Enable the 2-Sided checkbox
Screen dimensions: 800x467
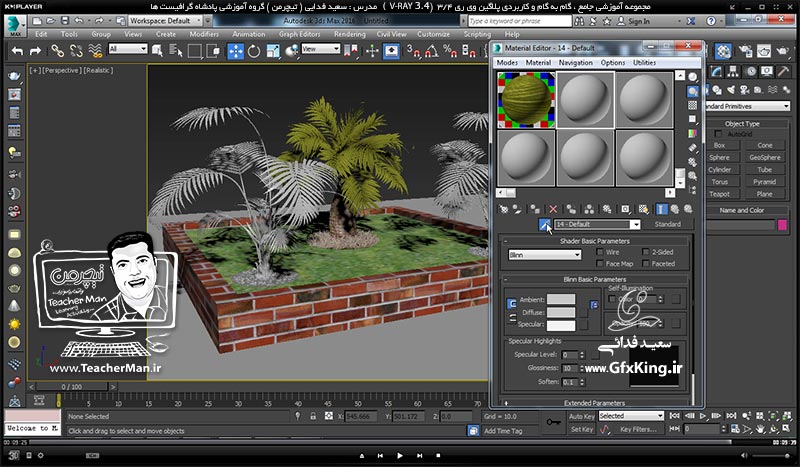point(645,252)
